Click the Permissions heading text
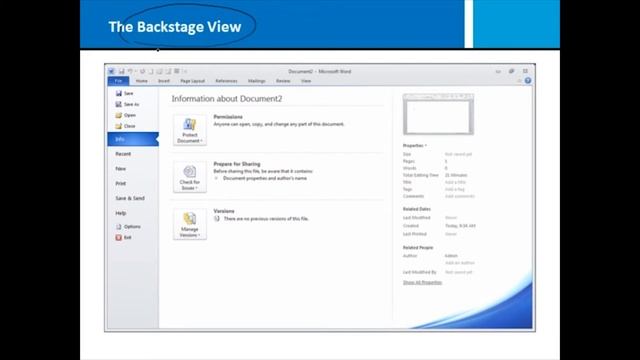The width and height of the screenshot is (640, 360). point(228,117)
